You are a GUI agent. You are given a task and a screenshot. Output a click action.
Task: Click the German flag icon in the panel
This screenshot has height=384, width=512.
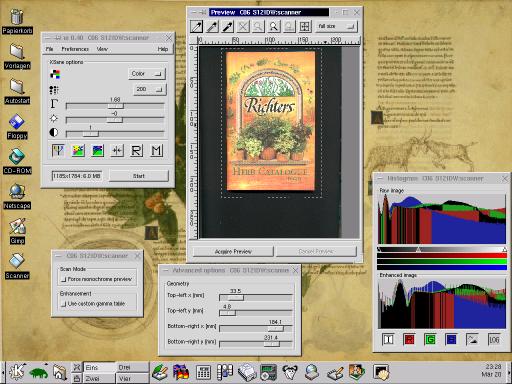(x=181, y=372)
